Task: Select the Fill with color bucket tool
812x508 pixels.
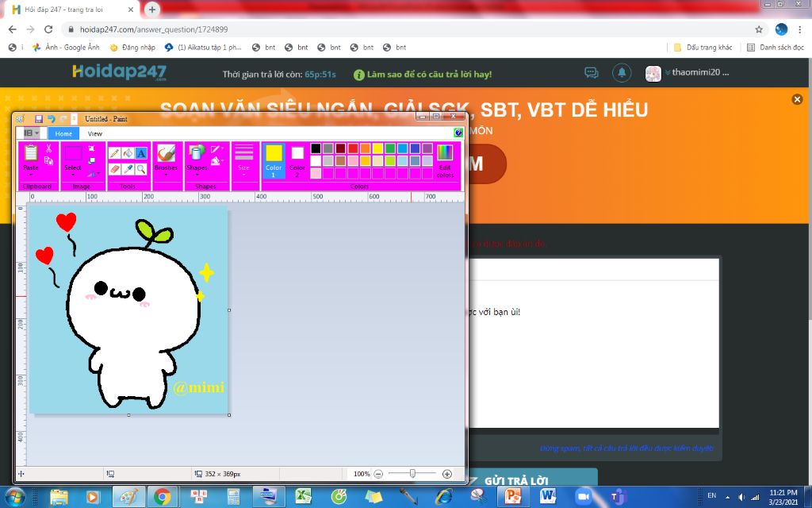Action: point(128,153)
